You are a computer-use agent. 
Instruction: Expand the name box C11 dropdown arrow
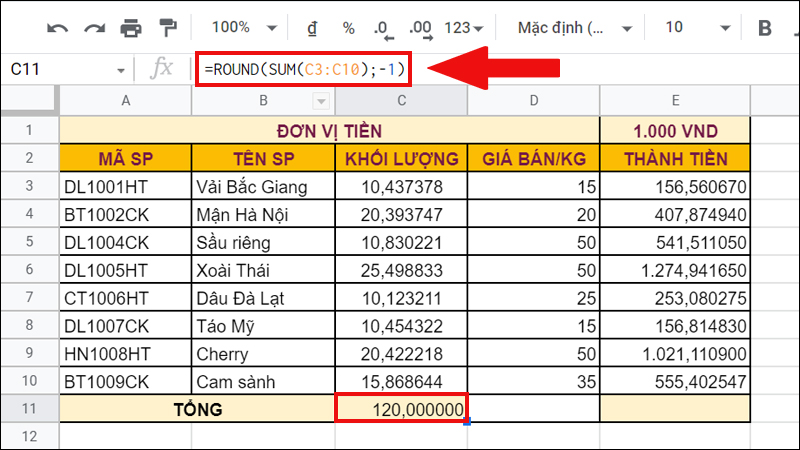[x=121, y=70]
